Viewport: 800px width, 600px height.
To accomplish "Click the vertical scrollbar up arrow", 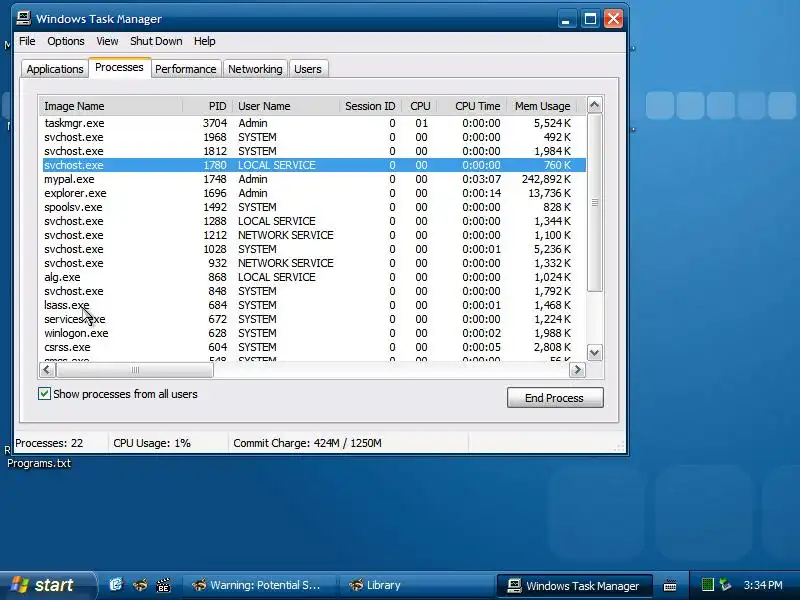I will [x=594, y=105].
